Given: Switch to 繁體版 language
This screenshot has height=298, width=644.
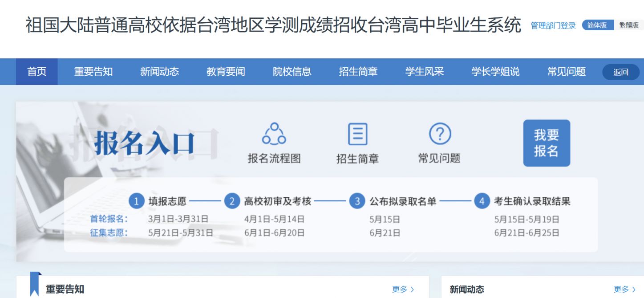Looking at the screenshot, I should pos(628,25).
